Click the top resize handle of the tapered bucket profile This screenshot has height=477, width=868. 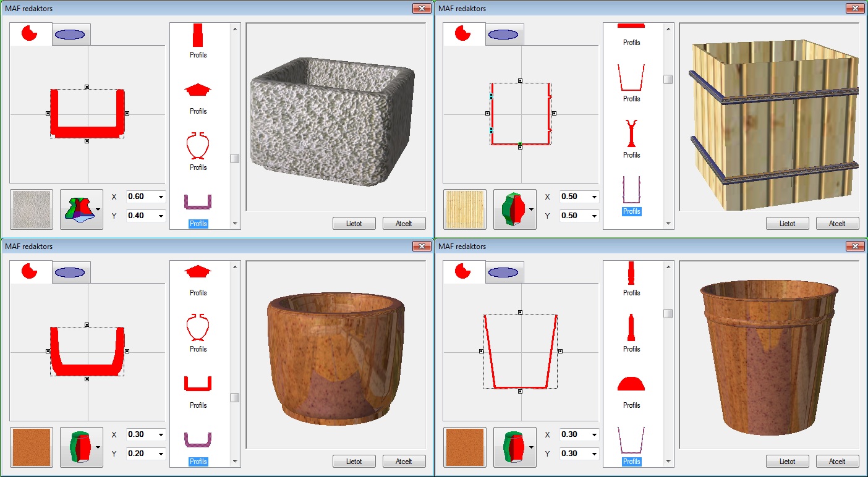520,313
